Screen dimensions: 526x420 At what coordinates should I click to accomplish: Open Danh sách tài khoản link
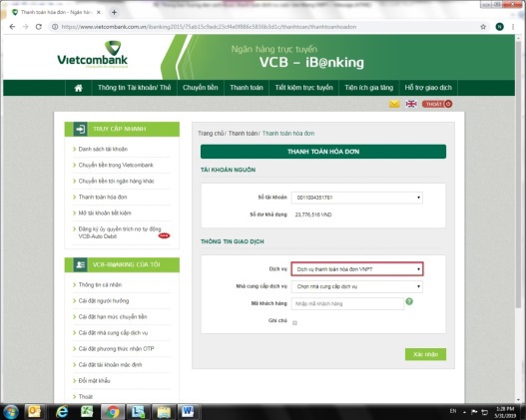[x=103, y=150]
